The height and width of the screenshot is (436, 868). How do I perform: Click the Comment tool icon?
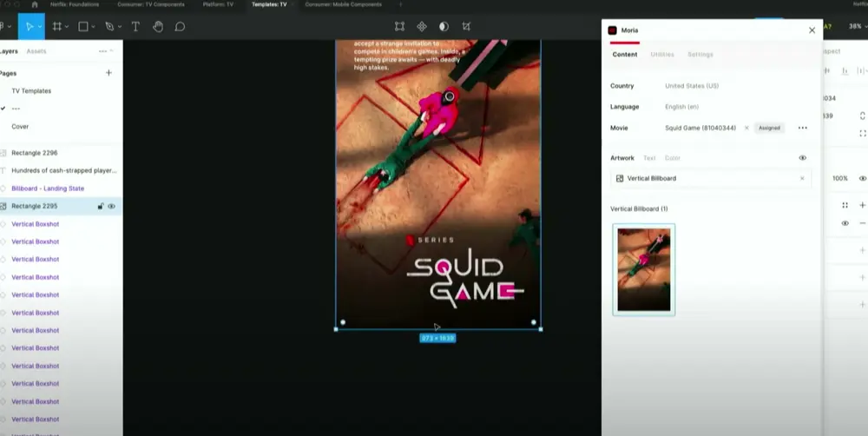click(x=180, y=26)
